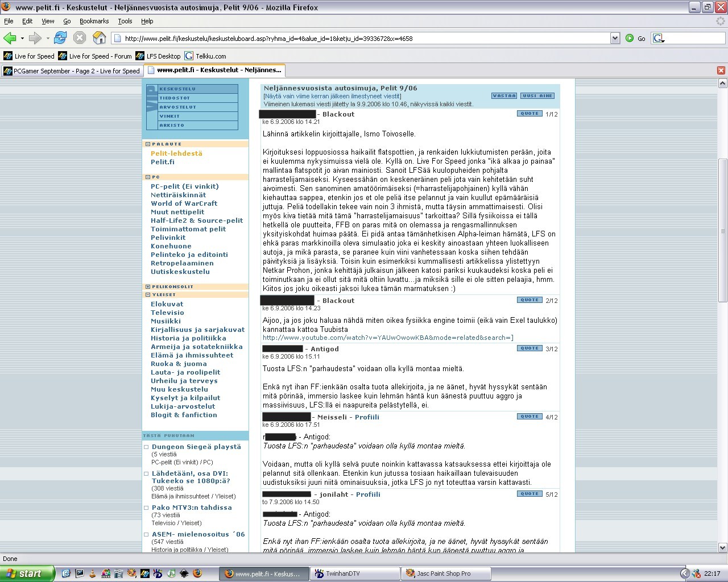Switch to Jasc Paint Shop Pro taskbar button

[446, 573]
